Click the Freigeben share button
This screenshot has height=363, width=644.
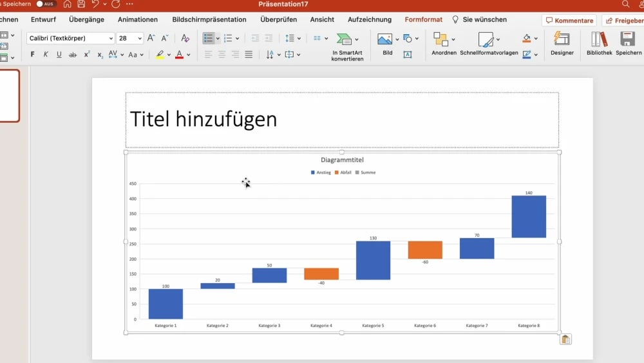[623, 21]
